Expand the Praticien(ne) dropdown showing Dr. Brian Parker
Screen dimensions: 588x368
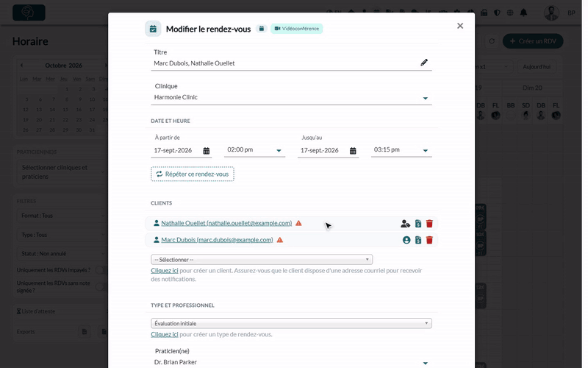291,362
